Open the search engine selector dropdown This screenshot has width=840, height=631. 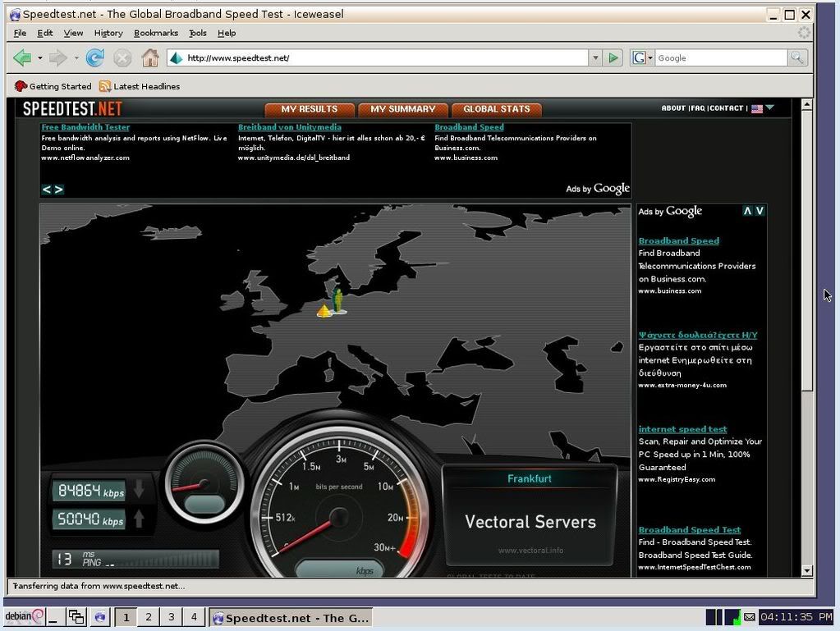tap(642, 57)
